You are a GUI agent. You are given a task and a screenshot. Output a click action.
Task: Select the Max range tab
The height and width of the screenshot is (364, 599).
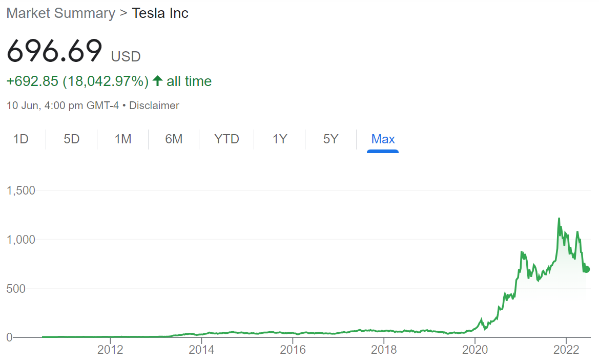[383, 139]
